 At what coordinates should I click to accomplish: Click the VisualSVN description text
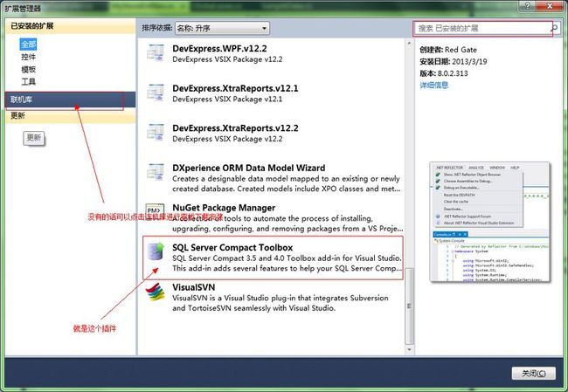(280, 303)
